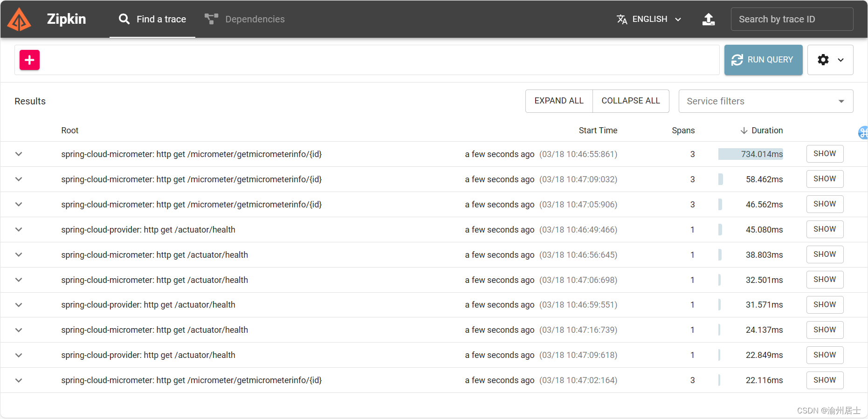
Task: Show the 24.137ms trace
Action: pos(825,330)
